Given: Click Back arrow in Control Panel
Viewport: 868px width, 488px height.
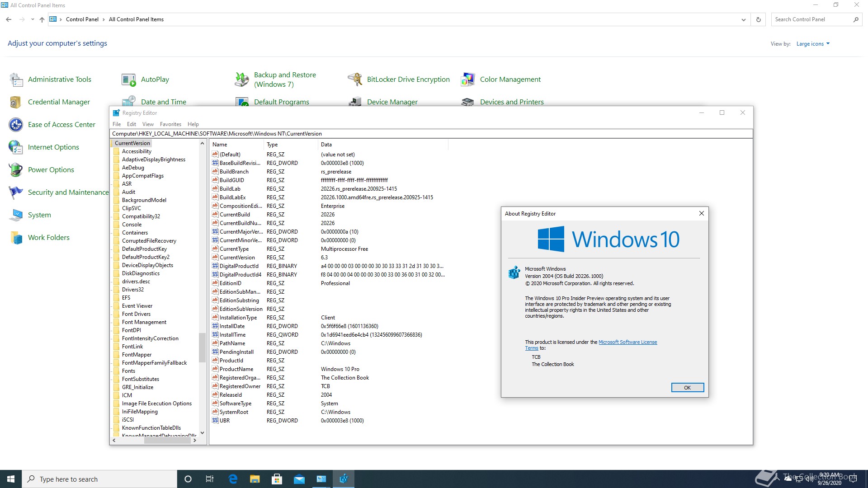Looking at the screenshot, I should (9, 19).
